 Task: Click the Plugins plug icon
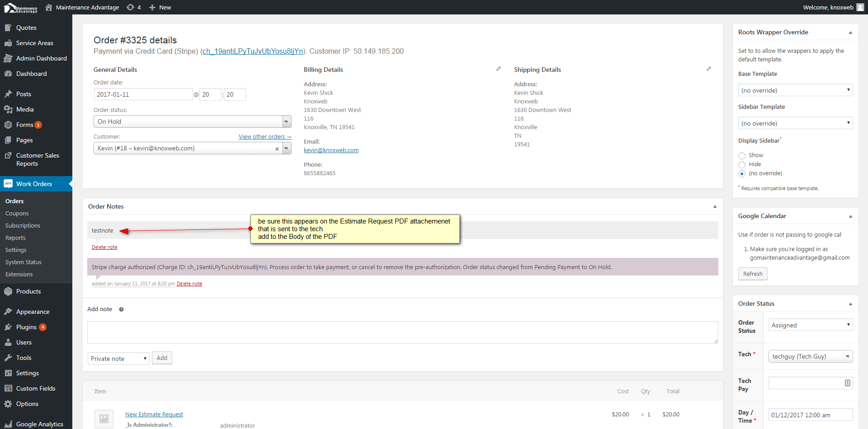(x=8, y=327)
